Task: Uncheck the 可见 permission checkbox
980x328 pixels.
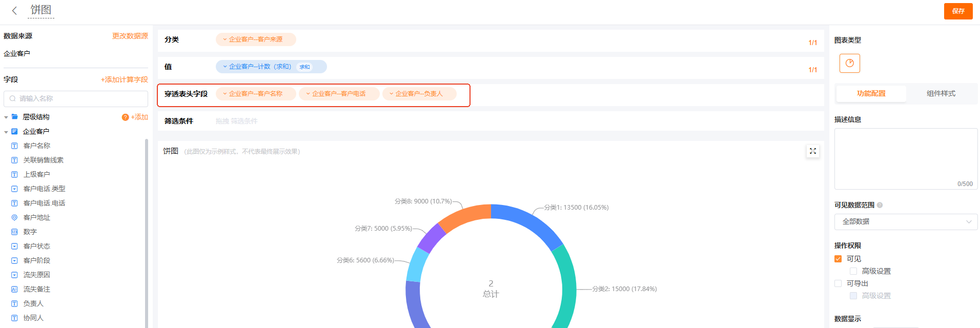Action: click(x=838, y=259)
